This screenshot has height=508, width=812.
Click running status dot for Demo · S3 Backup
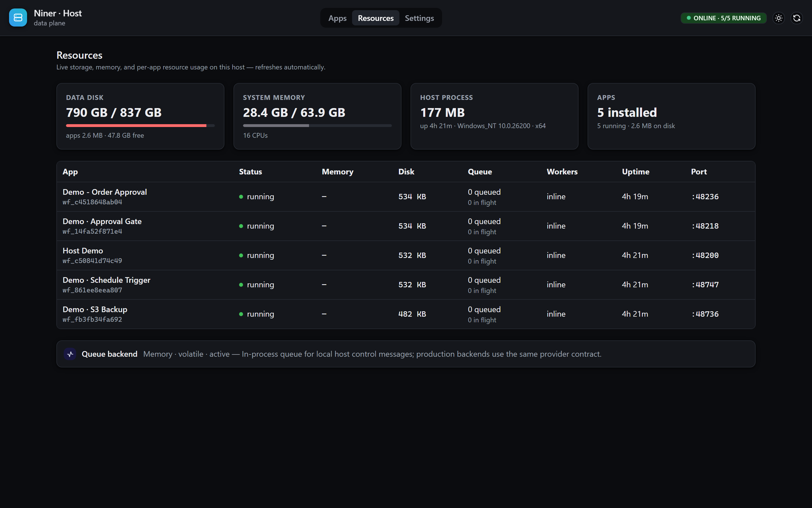(241, 314)
